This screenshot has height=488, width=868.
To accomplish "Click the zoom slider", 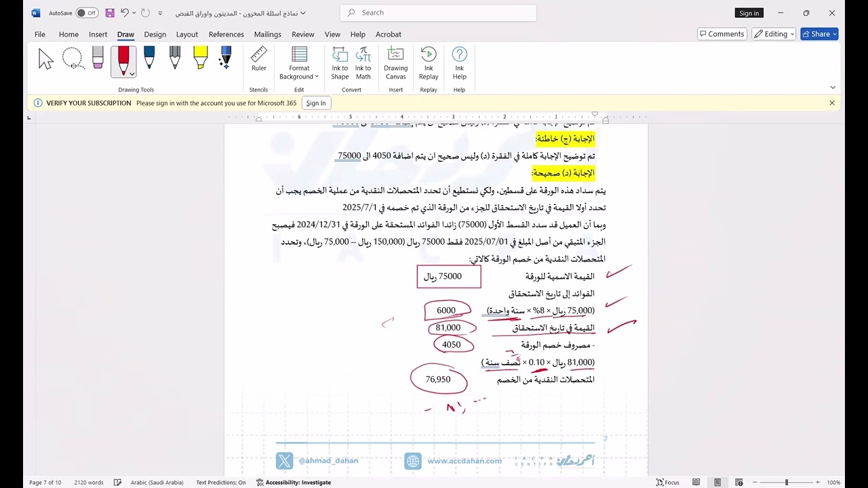I will (x=787, y=483).
